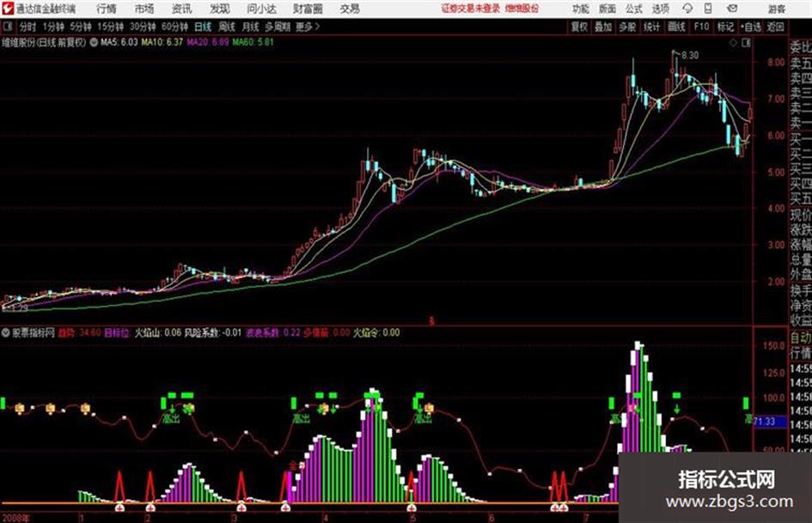Click the diamond icon at chart top-right
This screenshot has height=523, width=812.
pyautogui.click(x=733, y=43)
